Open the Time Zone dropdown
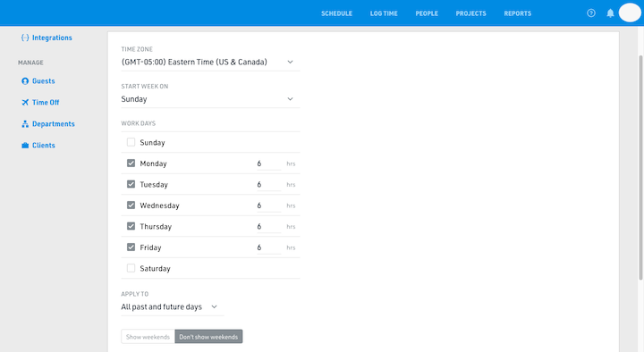This screenshot has width=644, height=352. 210,62
